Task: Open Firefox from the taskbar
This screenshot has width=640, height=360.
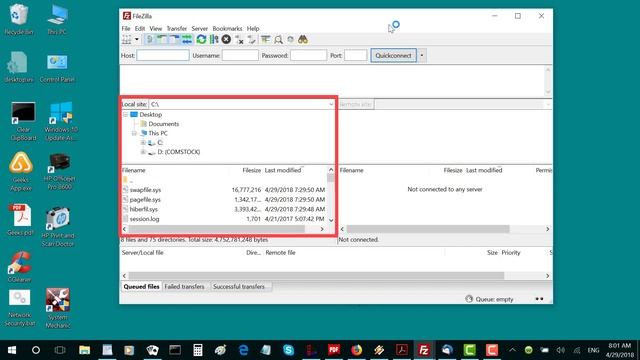Action: coord(356,350)
